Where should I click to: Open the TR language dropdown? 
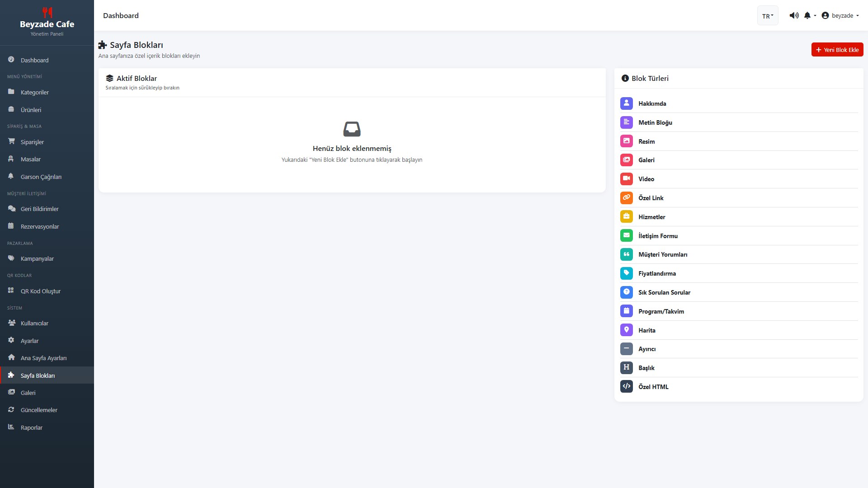click(x=768, y=16)
